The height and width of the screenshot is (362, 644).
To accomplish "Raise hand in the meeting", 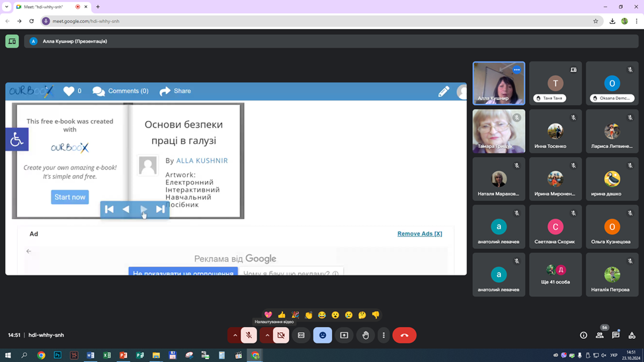I will pyautogui.click(x=366, y=336).
